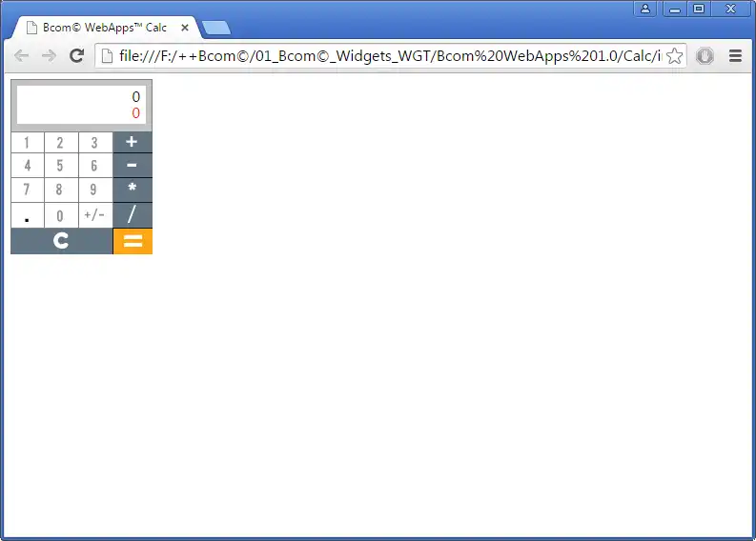Open the Chrome hamburger menu
The image size is (756, 541).
coord(735,56)
